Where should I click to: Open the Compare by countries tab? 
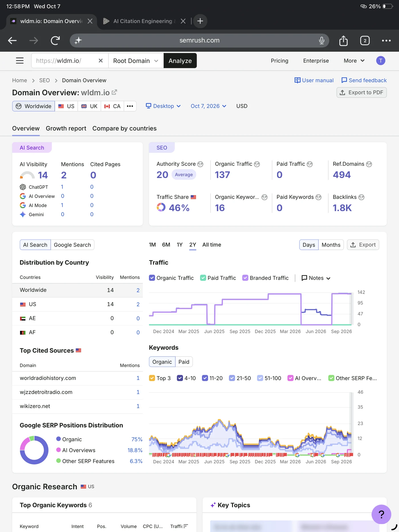(x=125, y=128)
